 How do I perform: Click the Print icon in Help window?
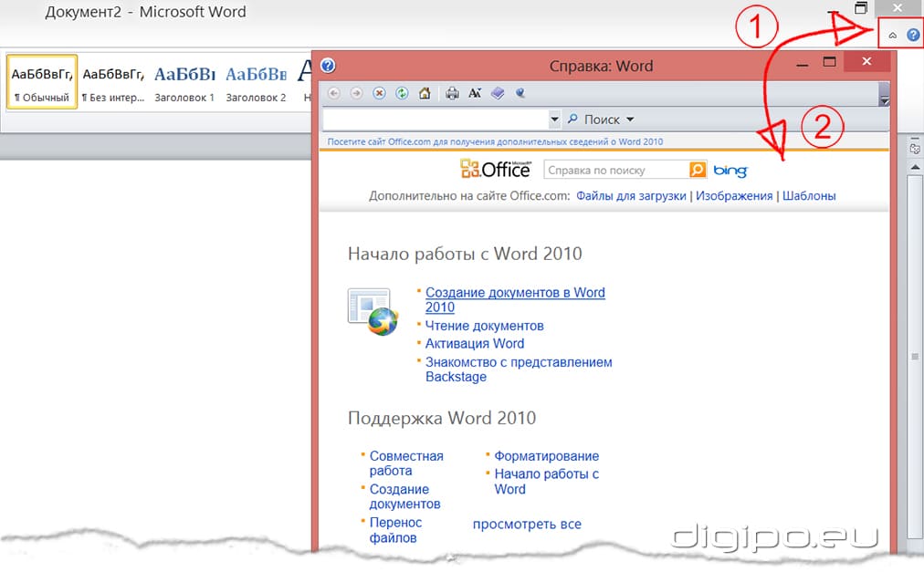tap(452, 93)
